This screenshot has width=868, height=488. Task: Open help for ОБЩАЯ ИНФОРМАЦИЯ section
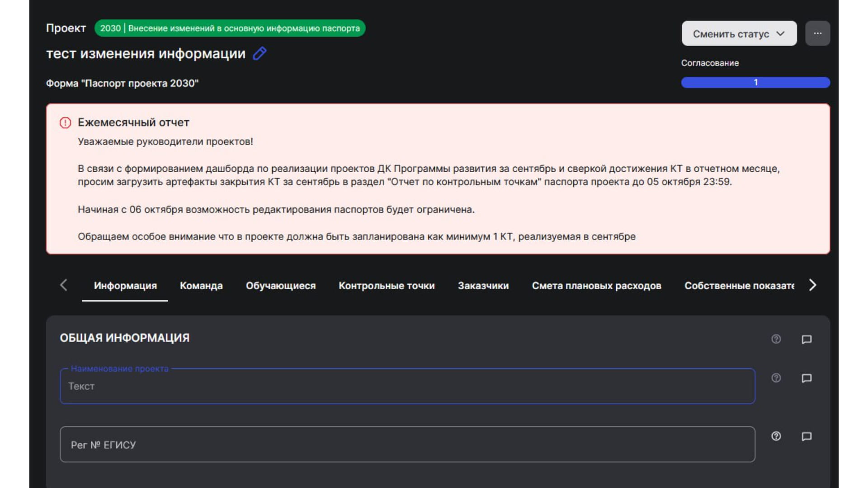tap(776, 339)
